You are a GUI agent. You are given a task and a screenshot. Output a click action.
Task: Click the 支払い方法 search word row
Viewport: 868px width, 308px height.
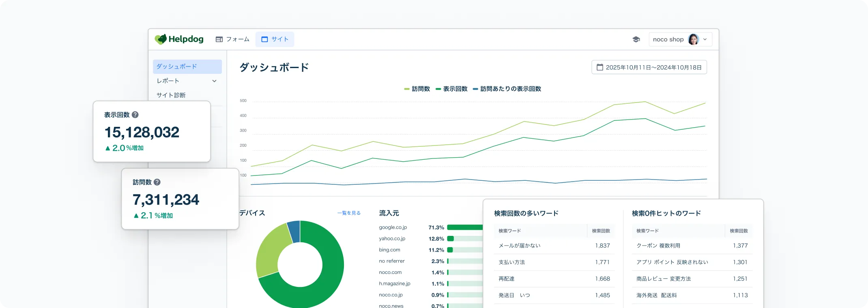[x=554, y=262]
